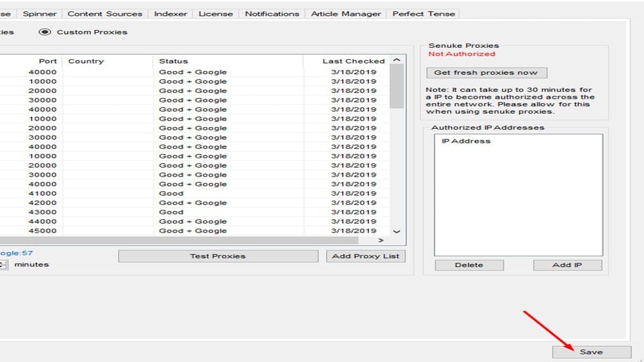644x362 pixels.
Task: Click the Add Proxy List button
Action: [365, 256]
